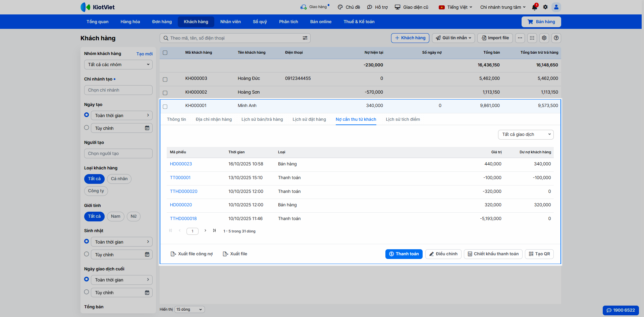
Task: Expand the Gửi tin nhắn dropdown
Action: tap(453, 38)
